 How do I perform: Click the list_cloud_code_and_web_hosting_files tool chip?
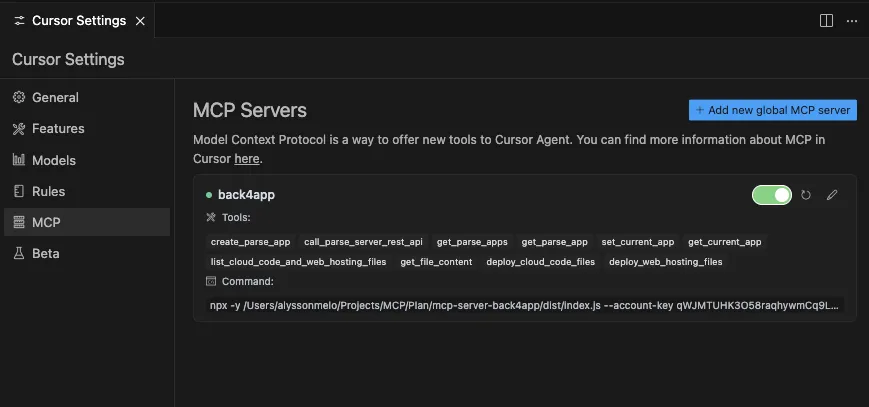(x=298, y=262)
